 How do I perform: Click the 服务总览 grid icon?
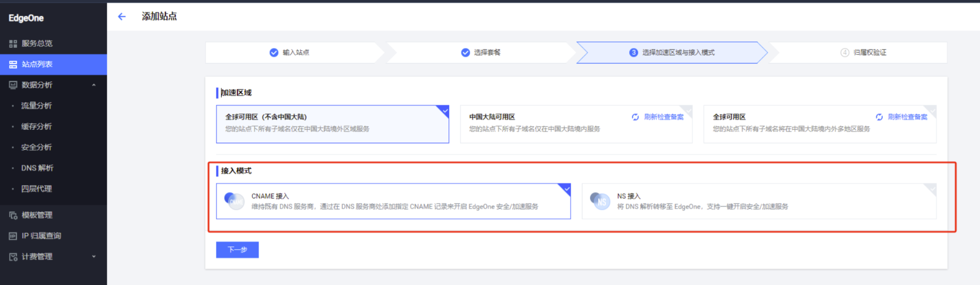point(13,43)
